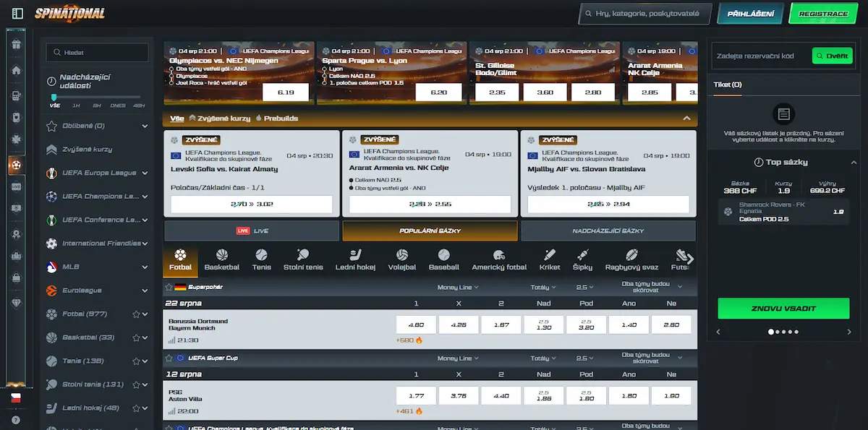The width and height of the screenshot is (868, 430).
Task: Expand the MLB sidebar item
Action: [145, 267]
